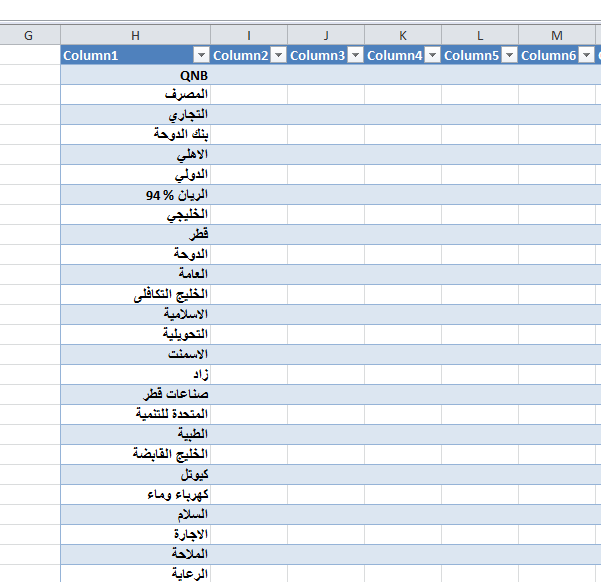The image size is (601, 582).
Task: Select the cell containing الخليج القابضة
Action: pos(135,455)
